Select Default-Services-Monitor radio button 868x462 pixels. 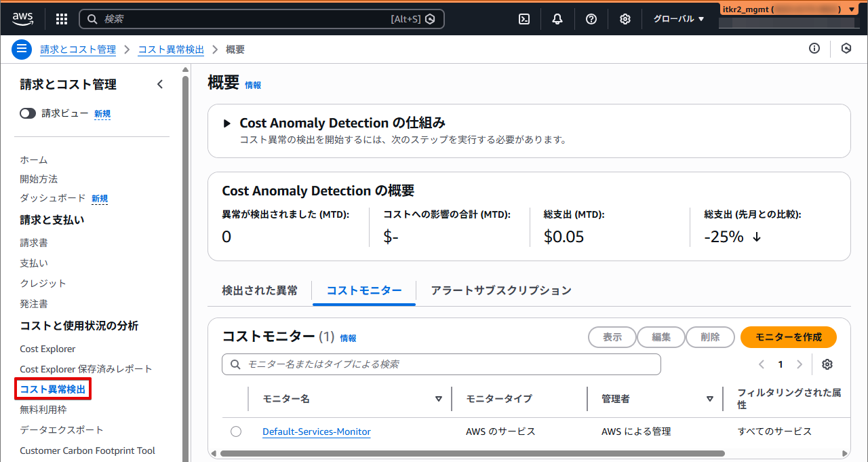pyautogui.click(x=236, y=431)
